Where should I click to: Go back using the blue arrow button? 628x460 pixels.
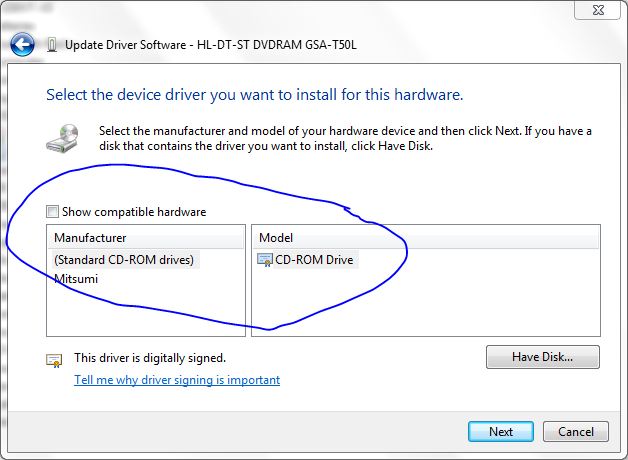(22, 44)
